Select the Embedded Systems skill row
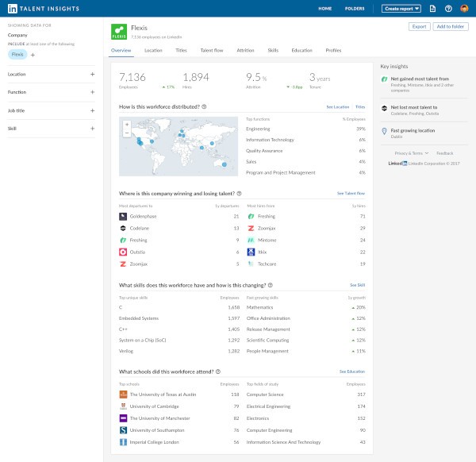Image resolution: width=476 pixels, height=462 pixels. point(179,318)
